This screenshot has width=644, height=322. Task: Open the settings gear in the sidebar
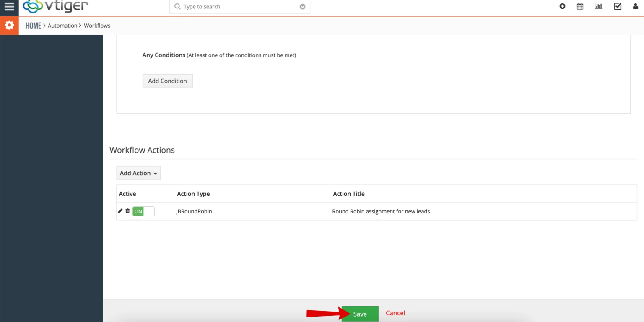(x=9, y=25)
